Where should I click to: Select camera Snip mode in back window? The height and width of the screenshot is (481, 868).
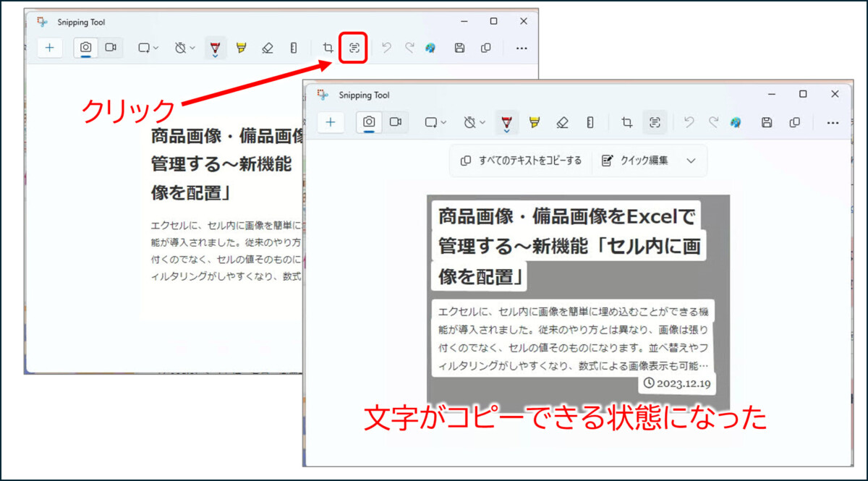point(86,48)
